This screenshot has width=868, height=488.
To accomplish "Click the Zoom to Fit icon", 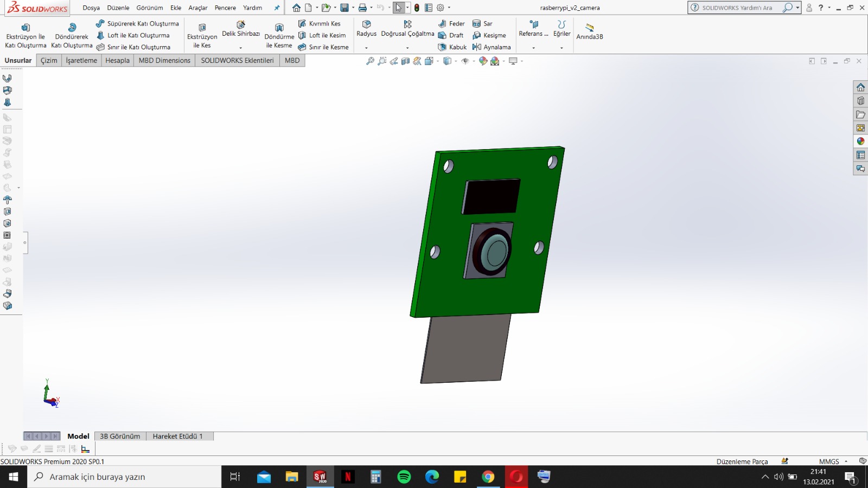I will pos(370,61).
